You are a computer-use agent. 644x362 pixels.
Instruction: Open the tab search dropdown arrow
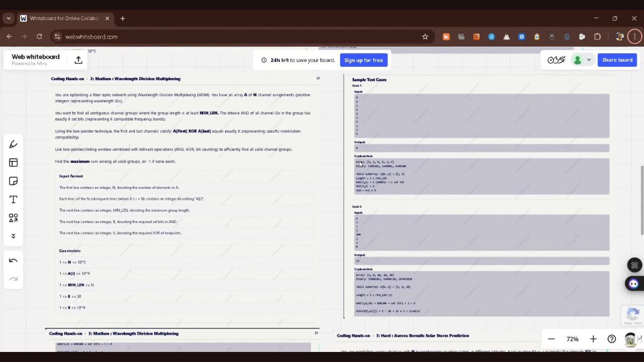[x=9, y=18]
